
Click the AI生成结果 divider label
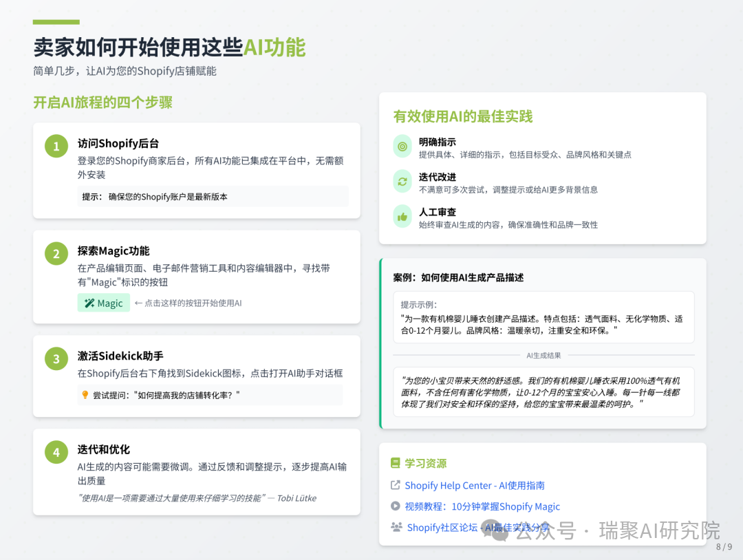click(x=543, y=355)
